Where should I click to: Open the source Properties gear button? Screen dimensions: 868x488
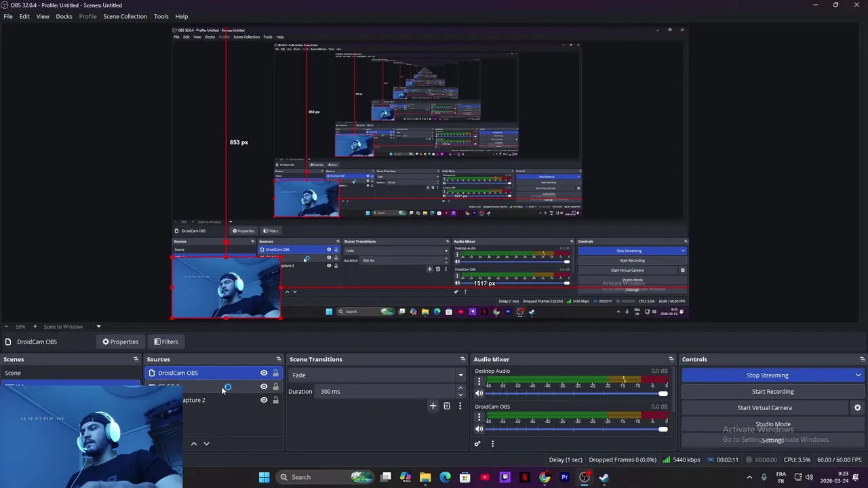pos(120,342)
